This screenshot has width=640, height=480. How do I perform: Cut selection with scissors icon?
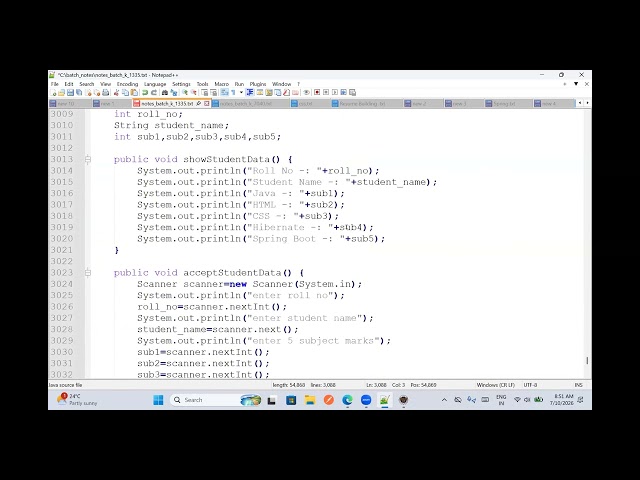(116, 93)
